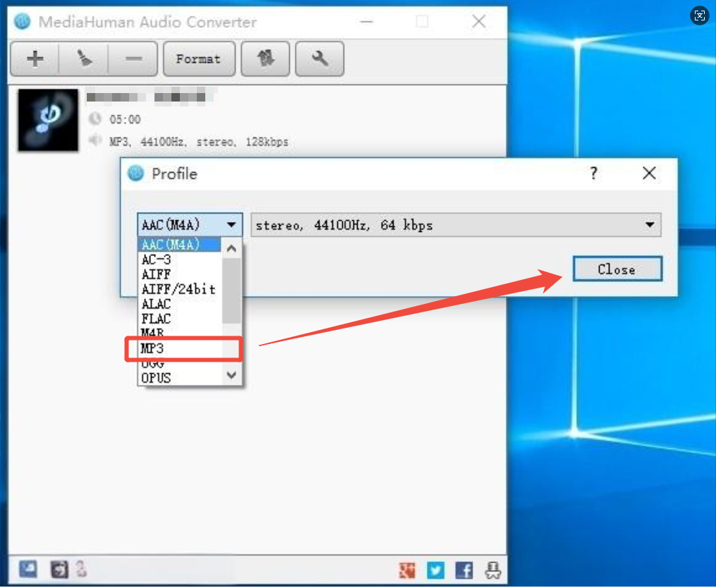Select the 05:00 track duration text

pyautogui.click(x=125, y=120)
